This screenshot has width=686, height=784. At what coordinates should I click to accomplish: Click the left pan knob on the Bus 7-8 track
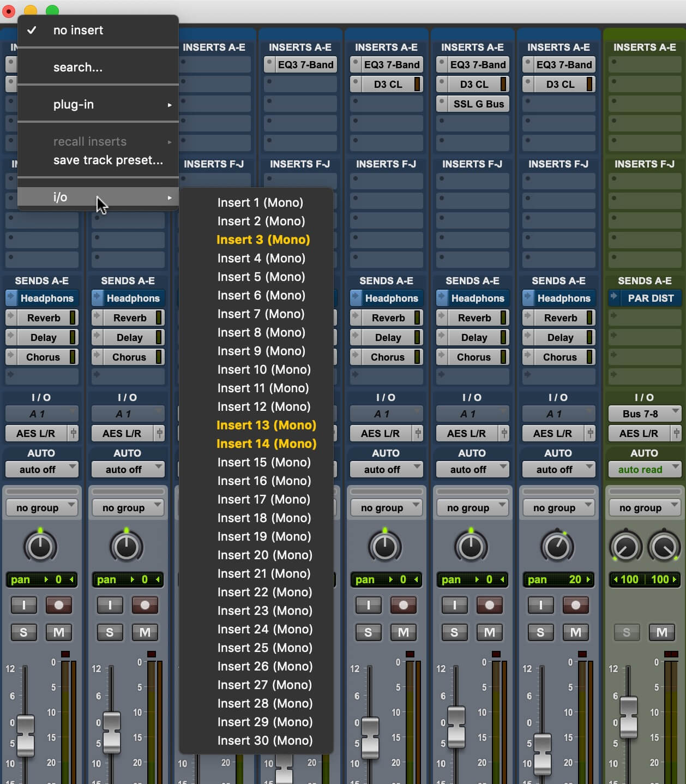[x=625, y=547]
